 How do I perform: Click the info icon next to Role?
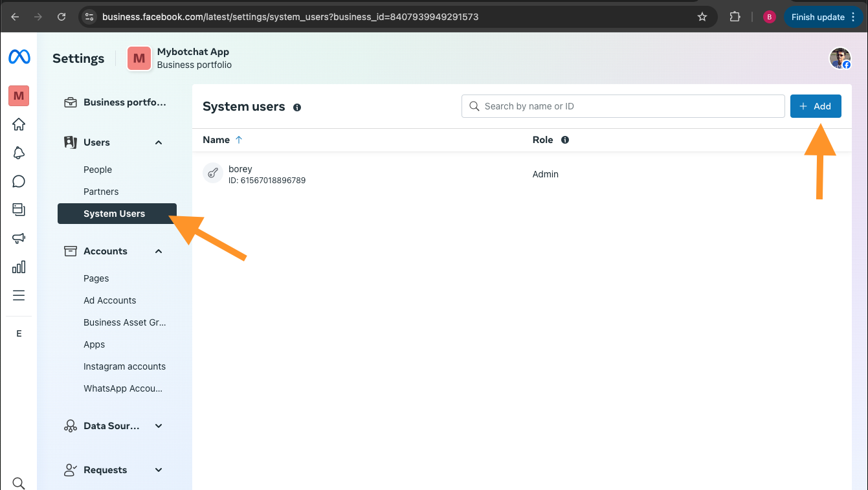coord(565,140)
